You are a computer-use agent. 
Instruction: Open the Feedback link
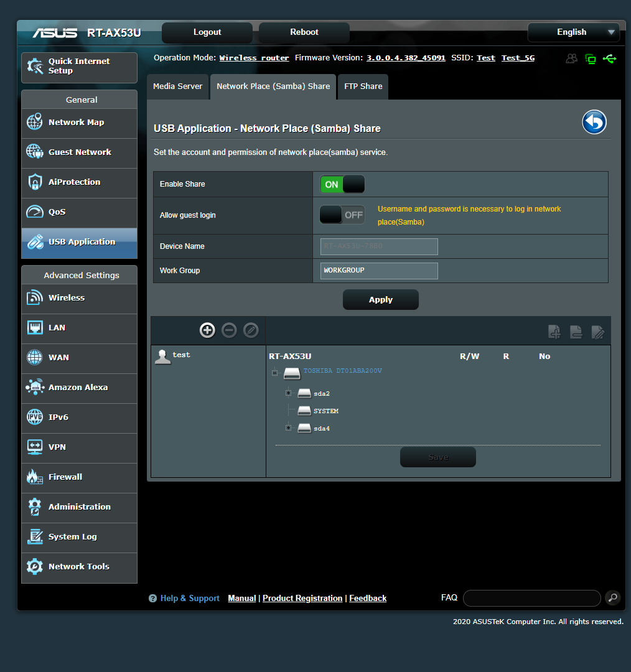pyautogui.click(x=368, y=599)
